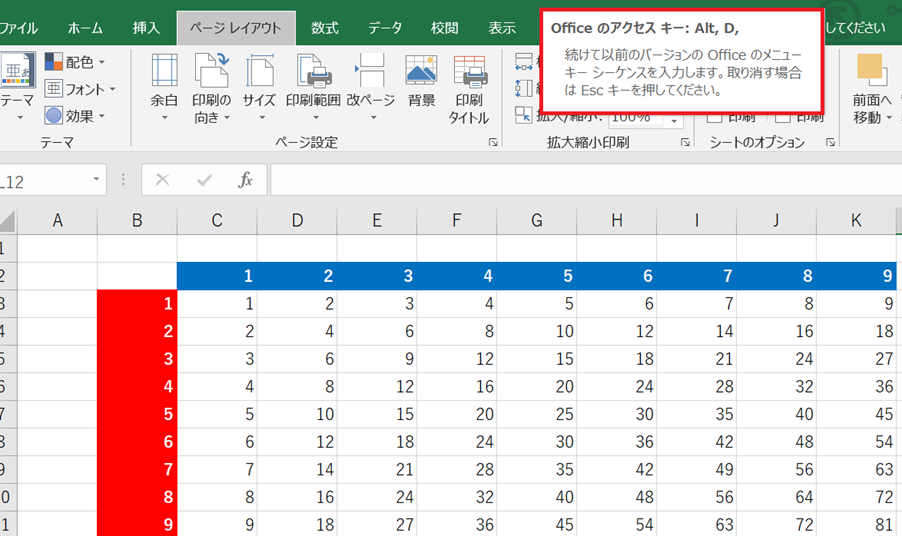The height and width of the screenshot is (536, 902).
Task: Open the データ ribbon tab
Action: (x=385, y=28)
